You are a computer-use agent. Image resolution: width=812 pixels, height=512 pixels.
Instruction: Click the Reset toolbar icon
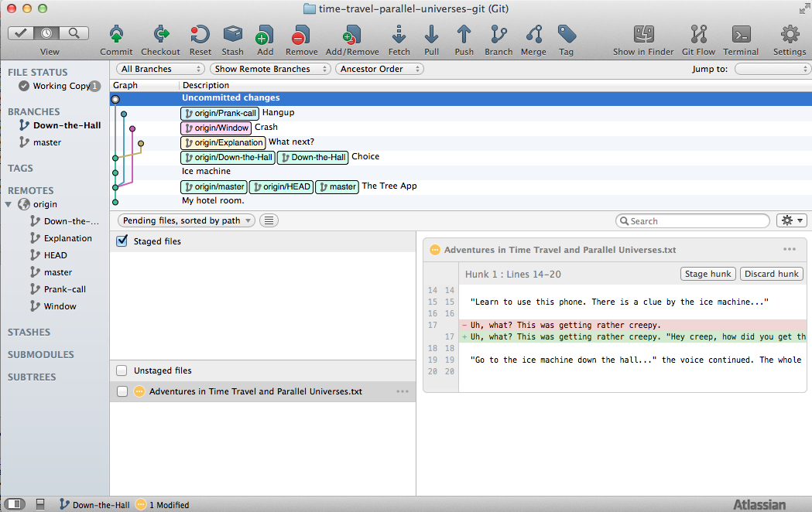point(200,35)
